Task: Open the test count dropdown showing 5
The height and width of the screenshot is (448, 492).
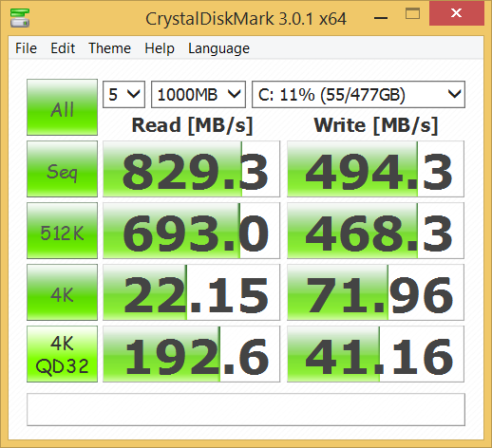Action: click(123, 94)
